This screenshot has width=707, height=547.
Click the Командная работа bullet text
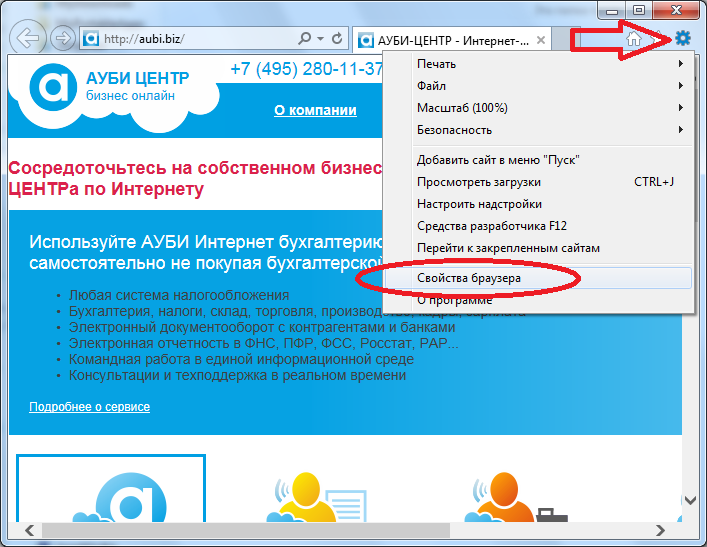click(x=241, y=359)
